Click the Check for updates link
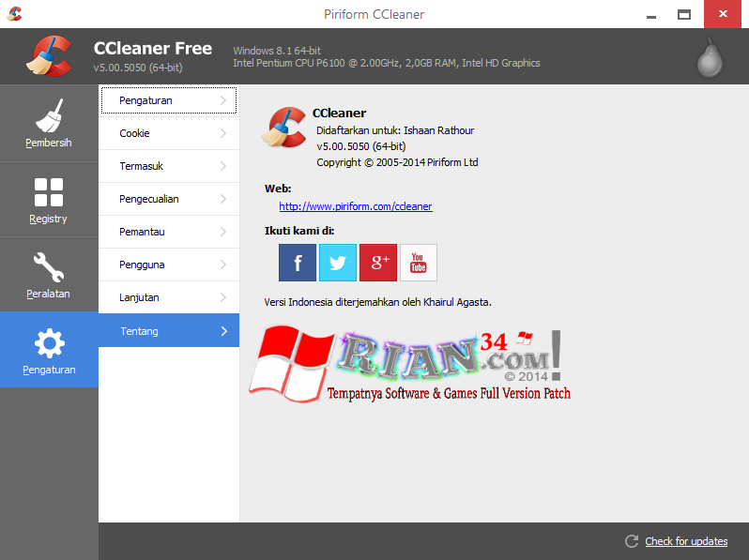Image resolution: width=749 pixels, height=560 pixels. click(x=686, y=541)
